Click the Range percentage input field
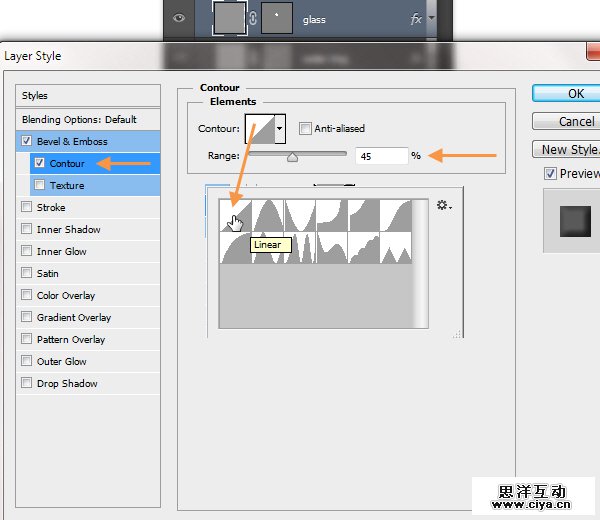 click(x=380, y=156)
